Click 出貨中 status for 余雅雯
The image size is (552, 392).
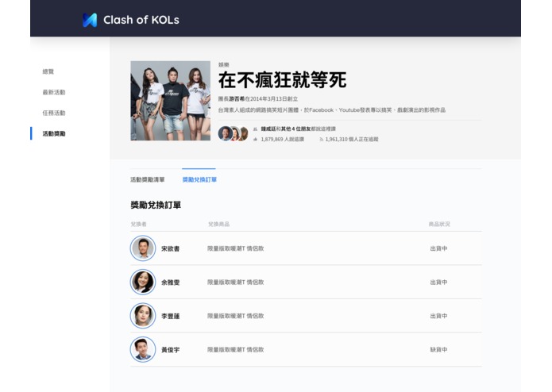pos(438,282)
